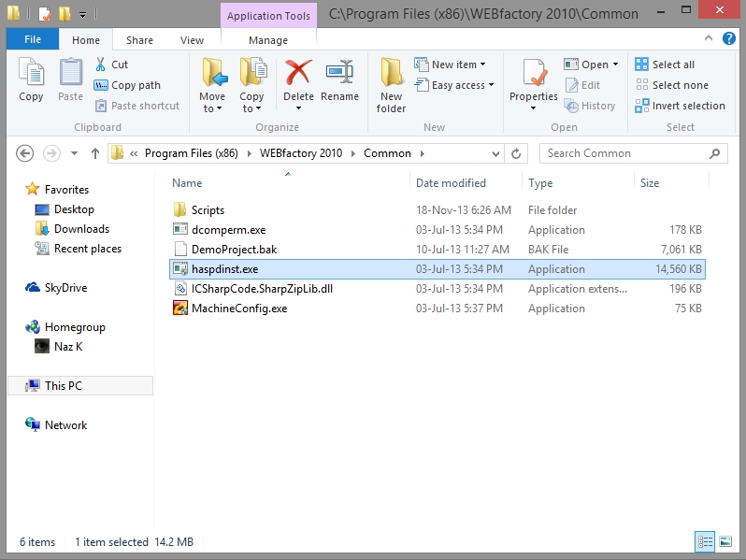The height and width of the screenshot is (560, 746).
Task: Click History in the Open group
Action: 590,106
